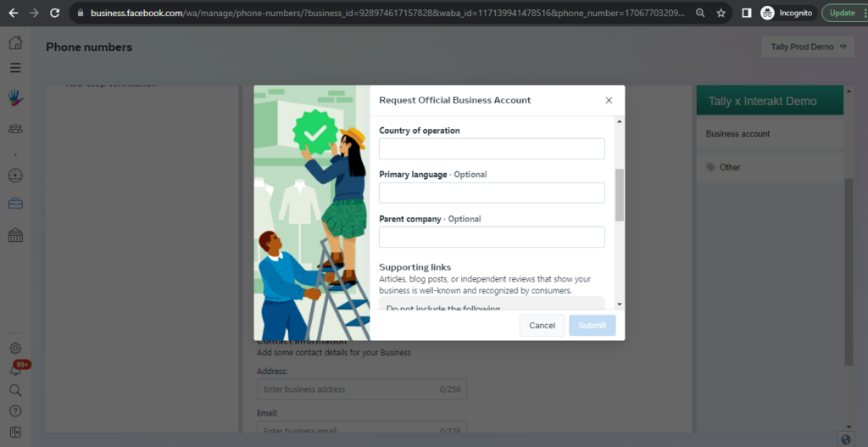This screenshot has width=868, height=447.
Task: Select the briefcase business tools icon
Action: click(x=15, y=204)
